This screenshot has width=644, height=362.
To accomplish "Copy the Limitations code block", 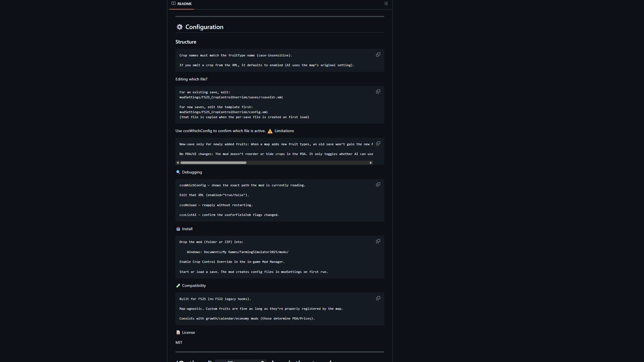I will coord(378,143).
